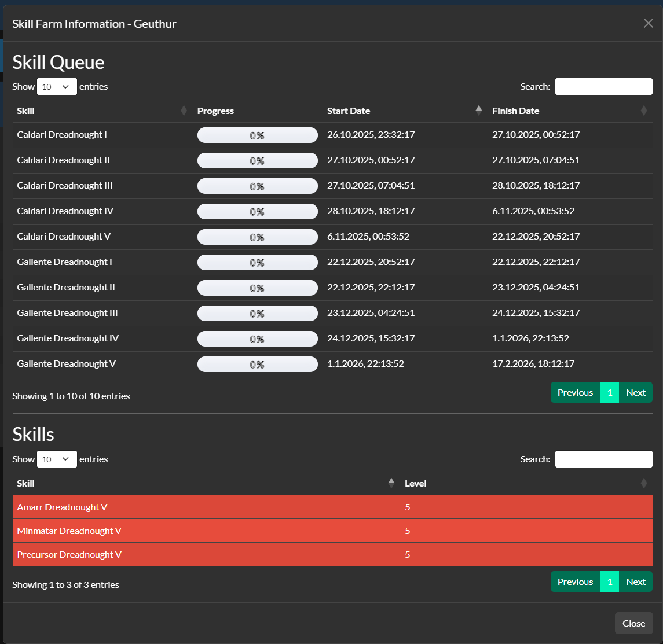The image size is (663, 644).
Task: Go to Previous page in Skill Queue
Action: [x=575, y=392]
